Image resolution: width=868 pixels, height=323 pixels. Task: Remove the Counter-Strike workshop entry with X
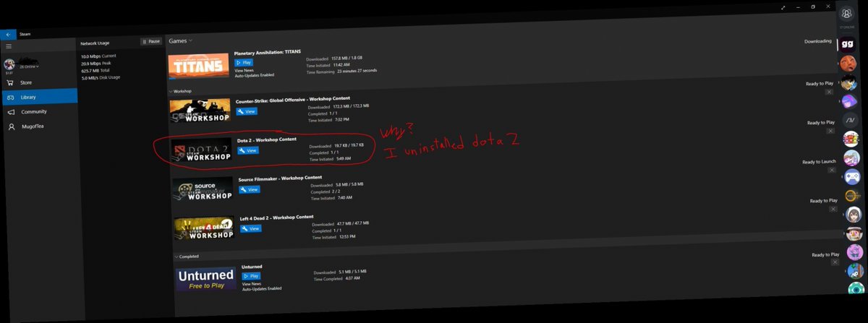click(829, 92)
